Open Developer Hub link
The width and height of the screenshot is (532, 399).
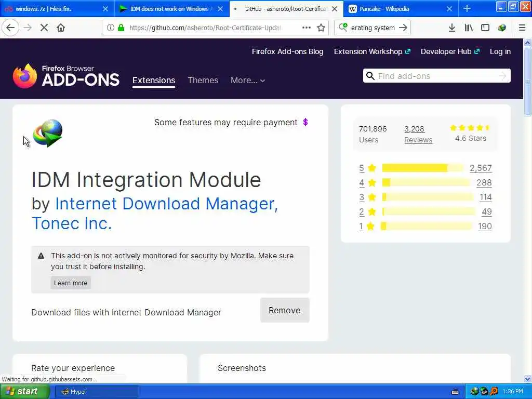450,51
